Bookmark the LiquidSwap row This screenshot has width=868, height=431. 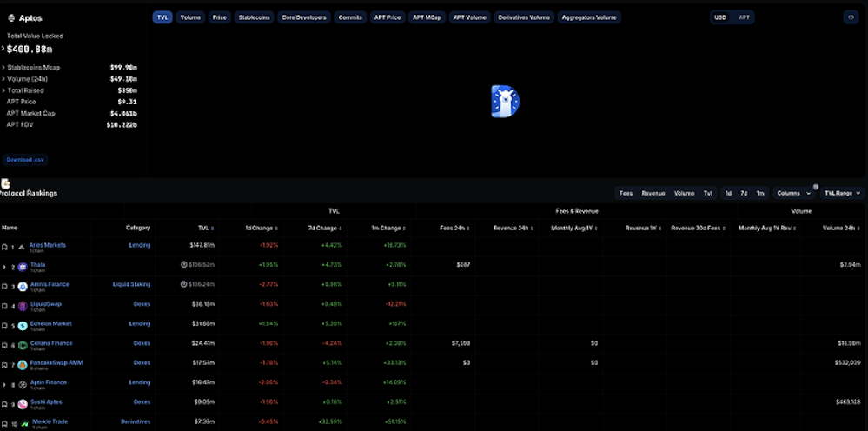[4, 307]
